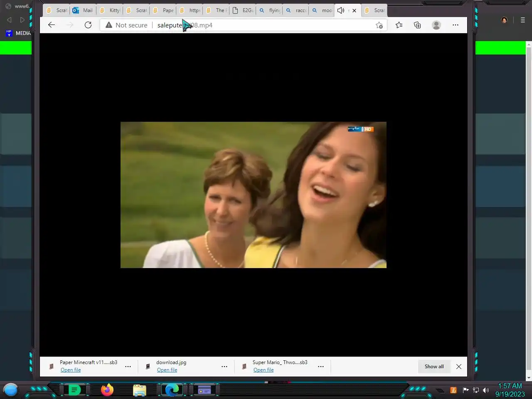Viewport: 532px width, 399px height.
Task: Click the download.jpg file name
Action: pyautogui.click(x=171, y=362)
